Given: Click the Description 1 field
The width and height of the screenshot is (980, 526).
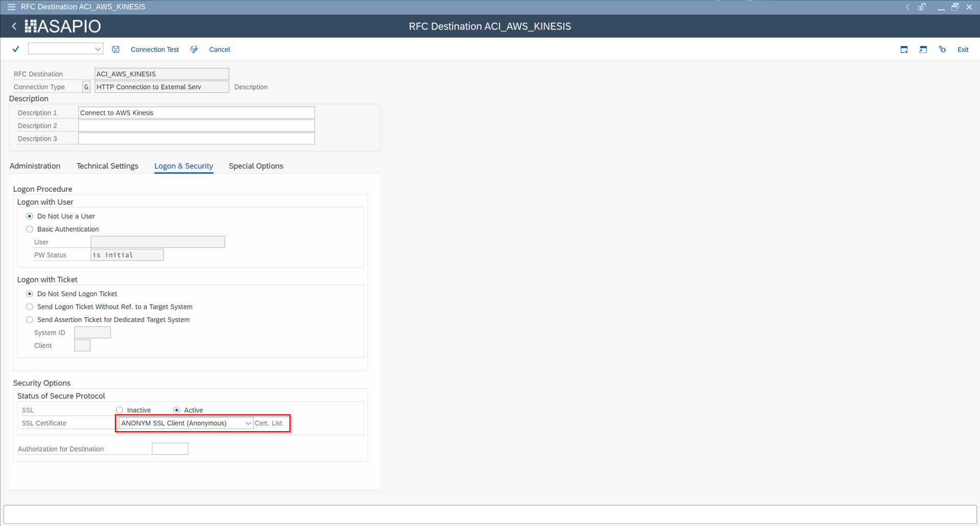Looking at the screenshot, I should click(x=197, y=113).
